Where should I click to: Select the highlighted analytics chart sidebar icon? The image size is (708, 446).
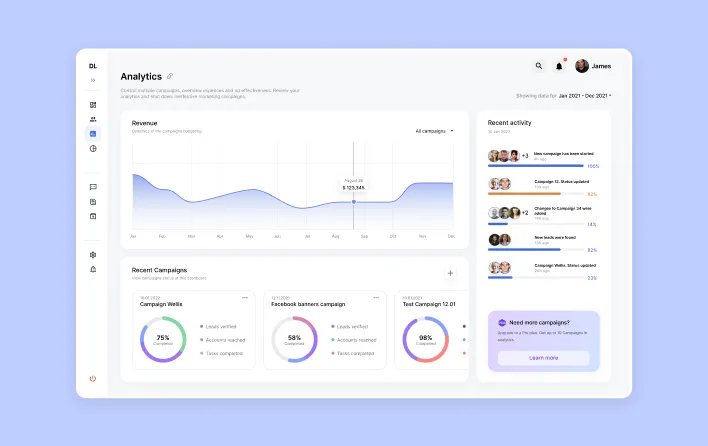[x=93, y=134]
